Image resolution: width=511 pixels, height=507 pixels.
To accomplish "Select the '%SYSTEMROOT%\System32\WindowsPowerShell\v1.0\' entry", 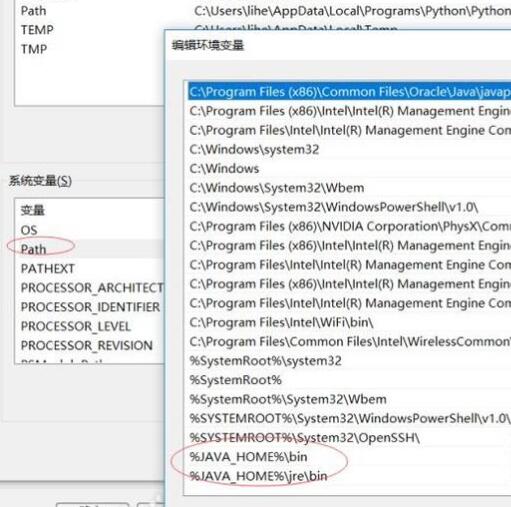I will pos(349,419).
